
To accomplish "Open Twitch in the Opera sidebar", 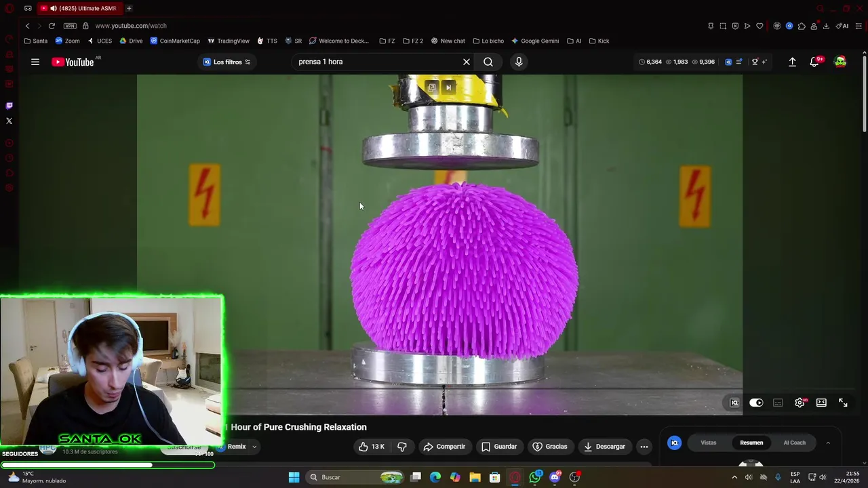I will click(x=9, y=106).
